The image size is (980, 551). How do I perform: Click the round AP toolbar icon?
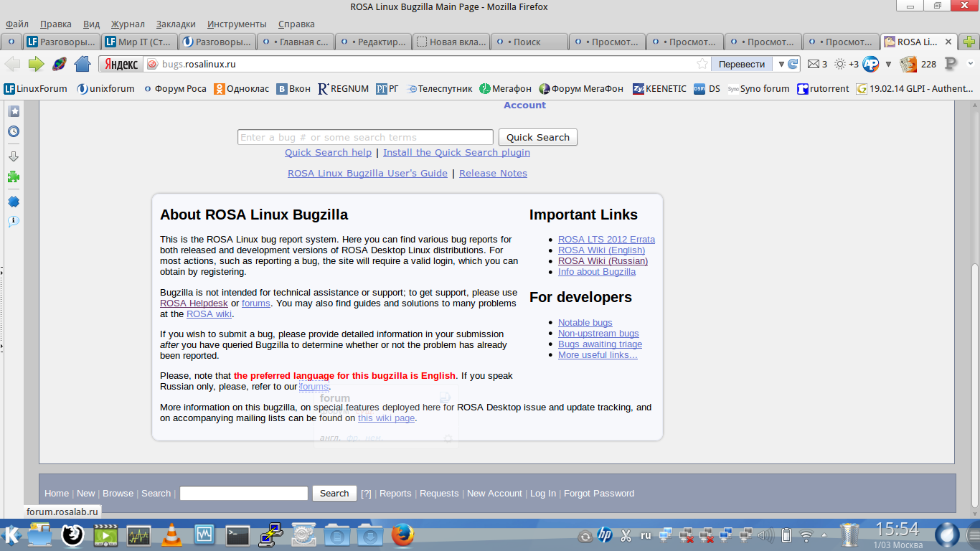tap(871, 64)
